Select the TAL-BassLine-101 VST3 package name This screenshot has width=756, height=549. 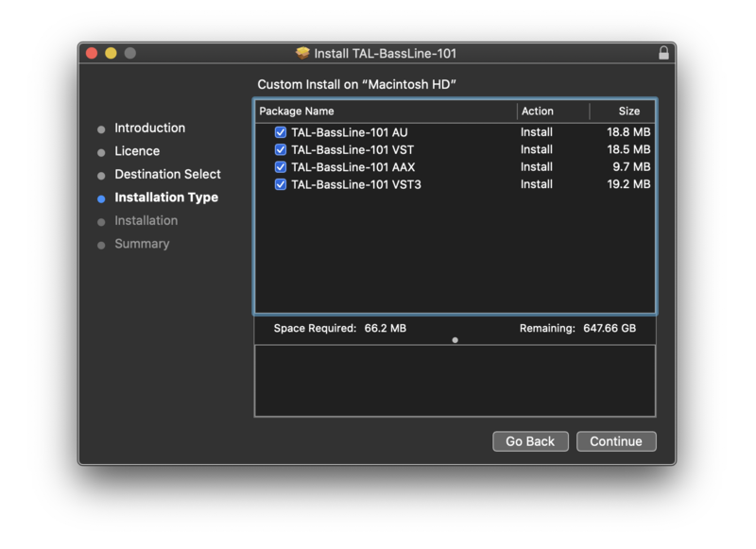[356, 184]
